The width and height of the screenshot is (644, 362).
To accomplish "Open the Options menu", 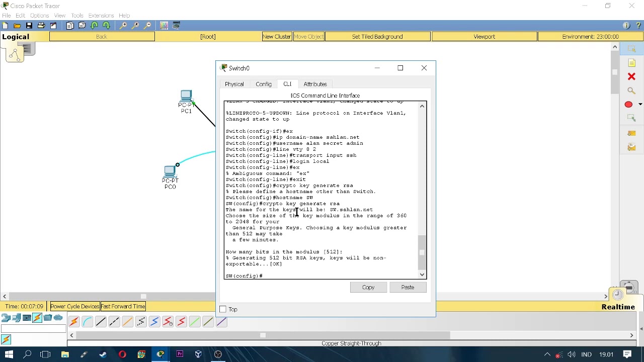I will click(x=39, y=16).
